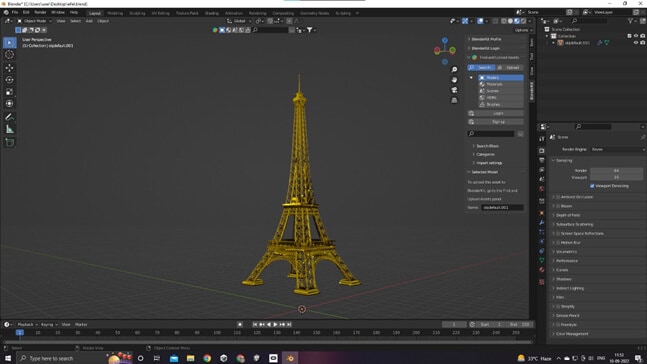The width and height of the screenshot is (647, 364).
Task: Open the Physics properties tab icon
Action: 542,241
